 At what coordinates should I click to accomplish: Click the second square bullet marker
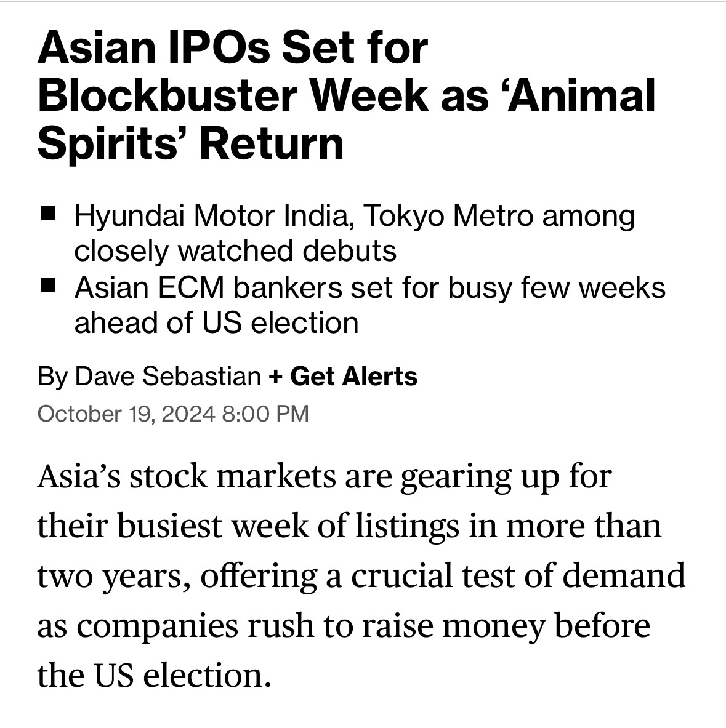[48, 285]
